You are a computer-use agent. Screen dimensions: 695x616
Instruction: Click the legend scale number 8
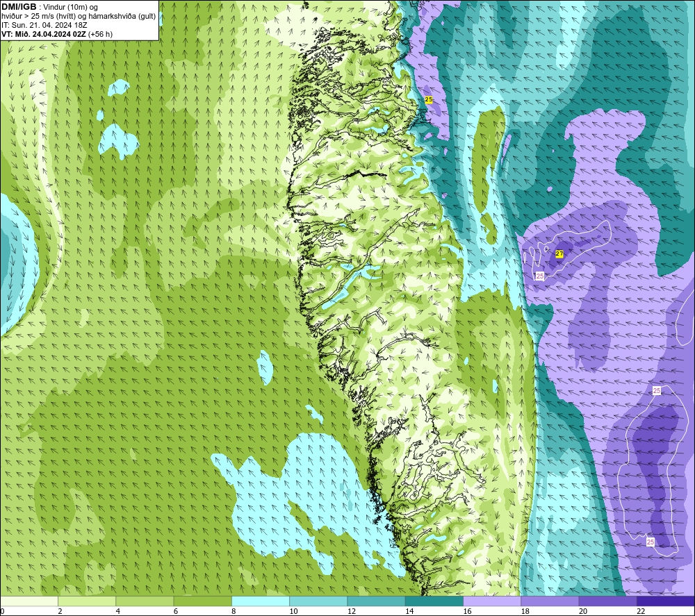[x=234, y=611]
